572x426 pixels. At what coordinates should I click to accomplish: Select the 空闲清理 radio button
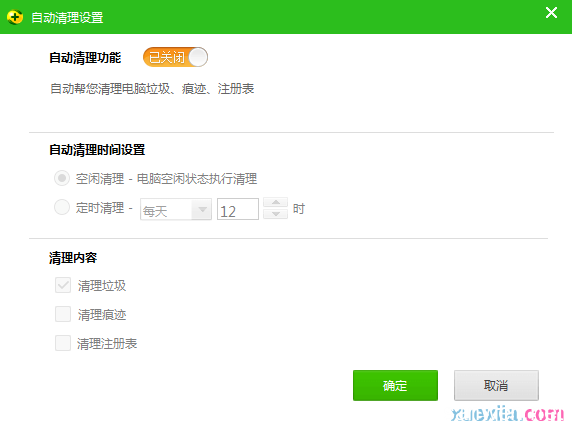[62, 178]
